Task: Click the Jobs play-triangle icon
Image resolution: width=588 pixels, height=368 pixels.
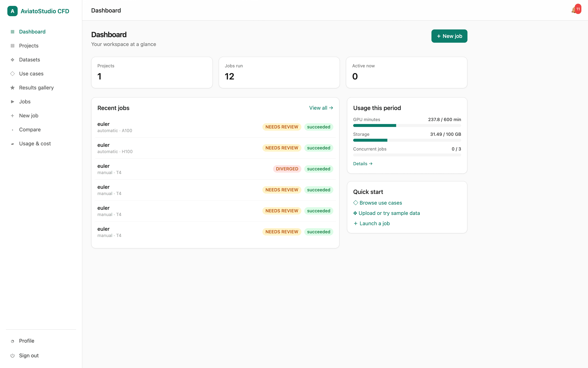Action: 12,102
